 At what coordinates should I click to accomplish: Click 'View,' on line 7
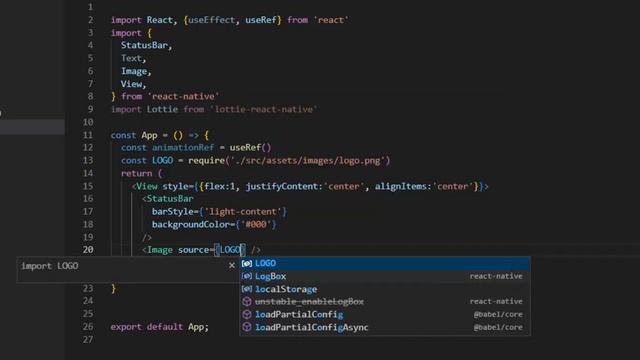pyautogui.click(x=133, y=84)
